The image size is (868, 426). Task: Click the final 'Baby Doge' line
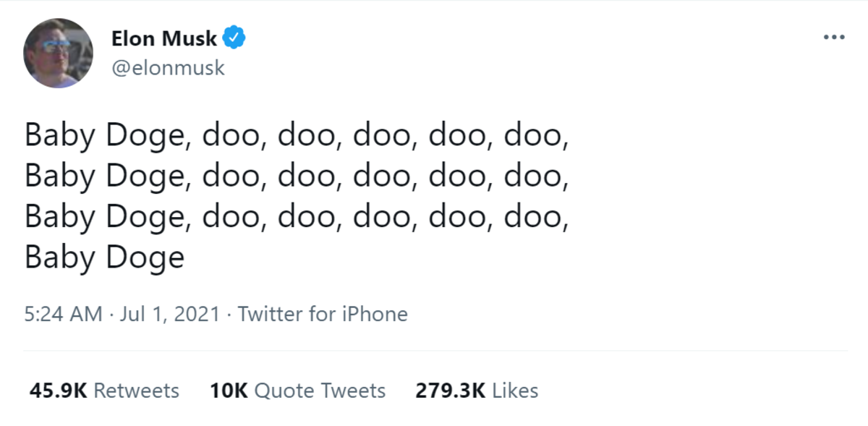tap(105, 257)
